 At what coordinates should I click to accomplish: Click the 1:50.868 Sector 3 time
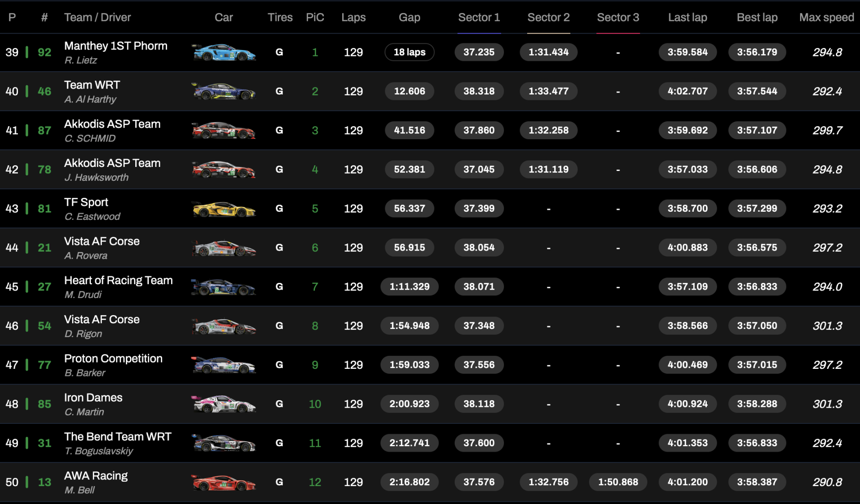(x=618, y=482)
